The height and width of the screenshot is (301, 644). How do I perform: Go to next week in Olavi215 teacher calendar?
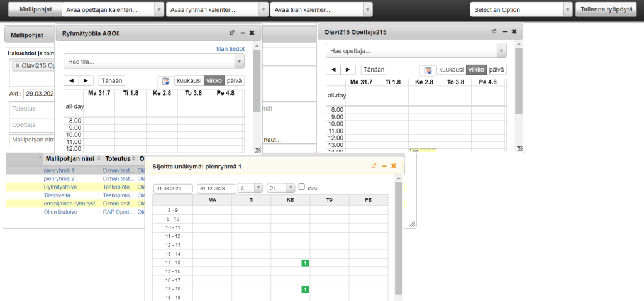click(x=348, y=70)
